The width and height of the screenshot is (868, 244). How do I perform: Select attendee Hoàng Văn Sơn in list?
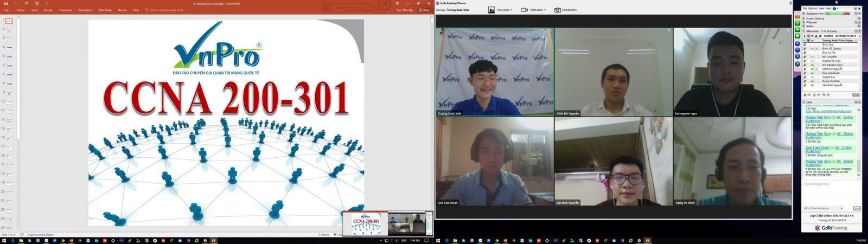tap(831, 61)
